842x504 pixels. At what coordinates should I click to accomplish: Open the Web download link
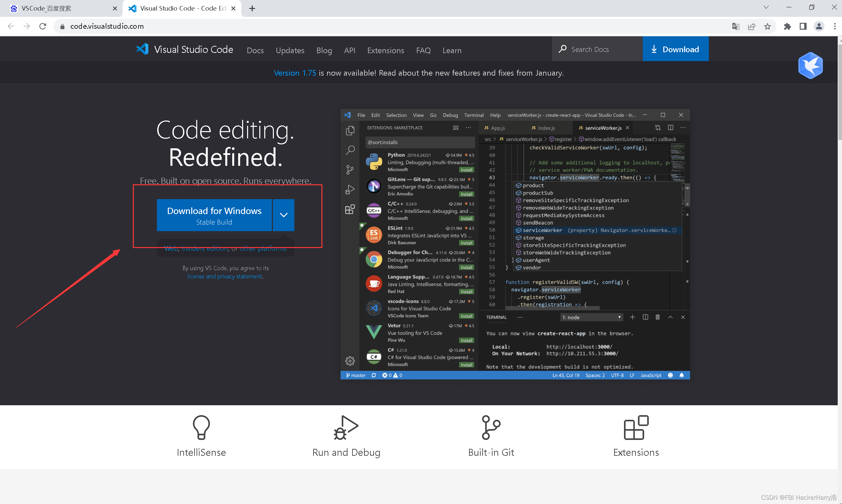coord(171,248)
